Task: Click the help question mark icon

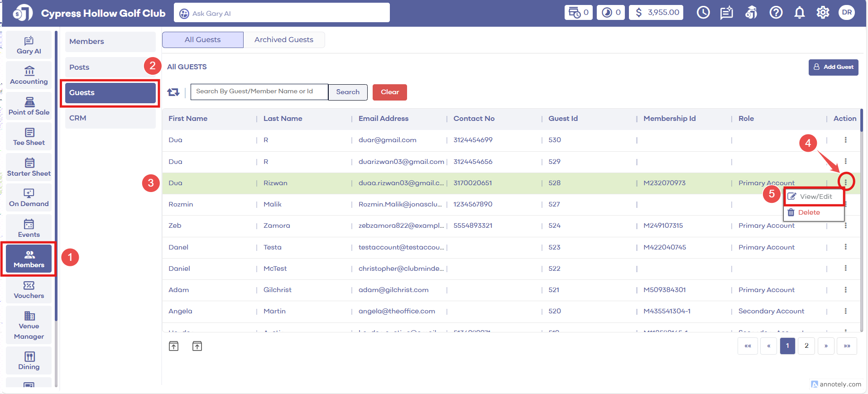Action: [776, 13]
